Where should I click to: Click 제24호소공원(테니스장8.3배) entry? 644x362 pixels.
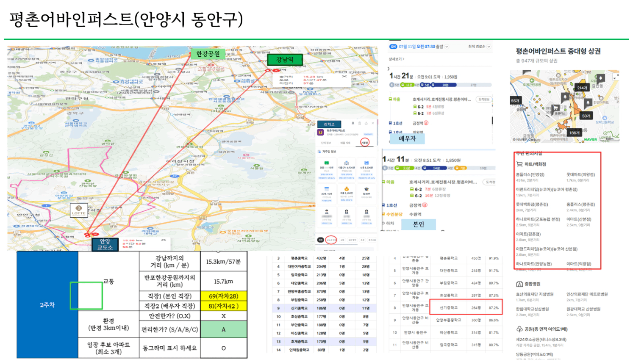pos(541,340)
